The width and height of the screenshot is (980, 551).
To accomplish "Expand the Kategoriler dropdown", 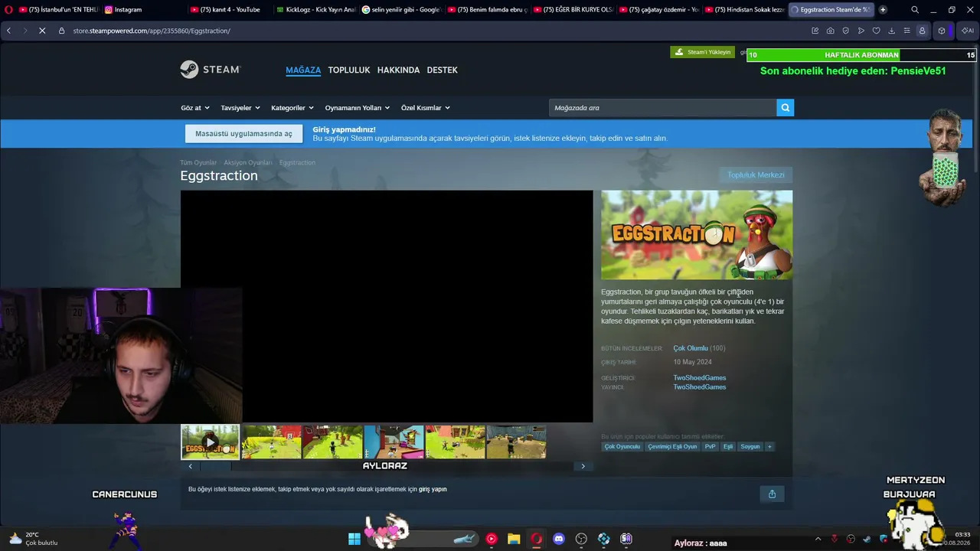I will click(x=292, y=108).
